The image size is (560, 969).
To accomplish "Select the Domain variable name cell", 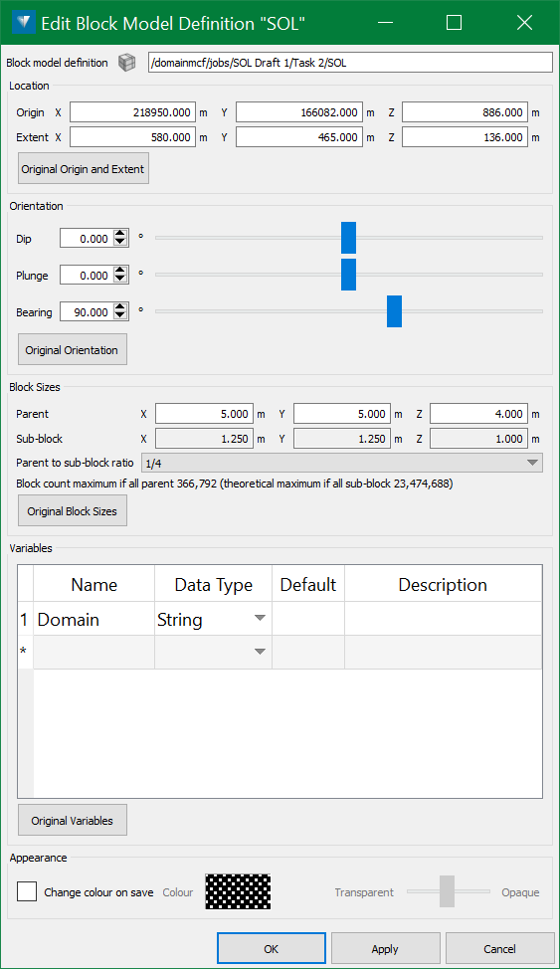I will coord(93,619).
